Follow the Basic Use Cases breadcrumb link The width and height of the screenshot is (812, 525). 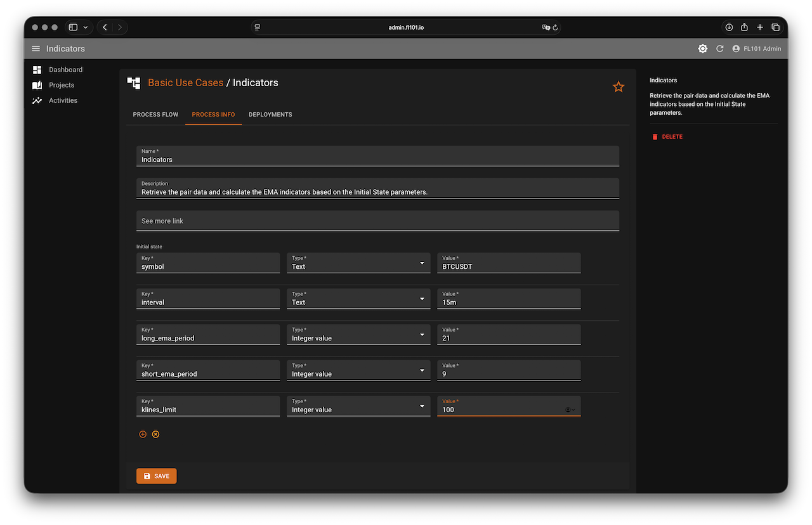[x=185, y=82]
